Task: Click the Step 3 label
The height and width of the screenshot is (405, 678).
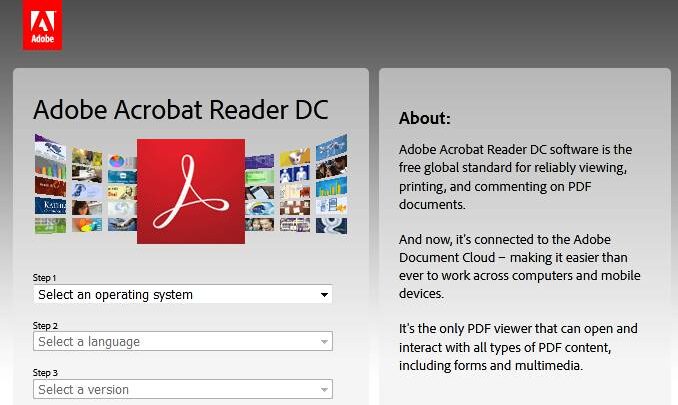Action: point(45,373)
